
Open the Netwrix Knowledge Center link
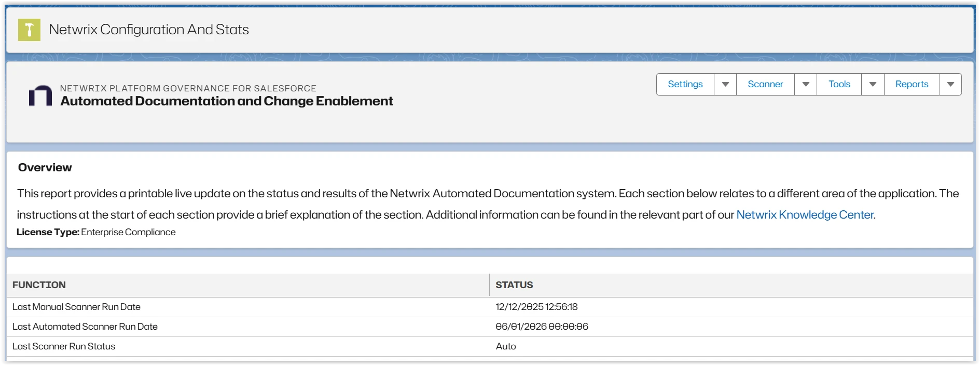click(x=805, y=215)
